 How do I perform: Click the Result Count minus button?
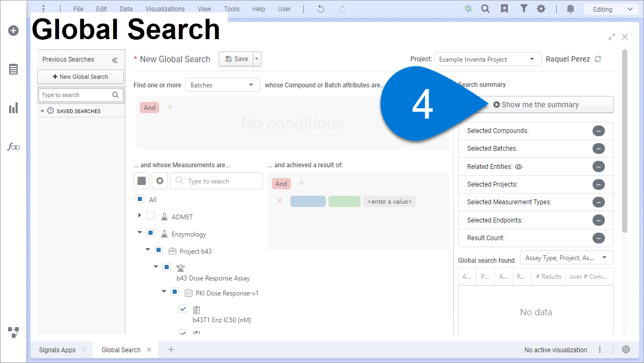[598, 238]
